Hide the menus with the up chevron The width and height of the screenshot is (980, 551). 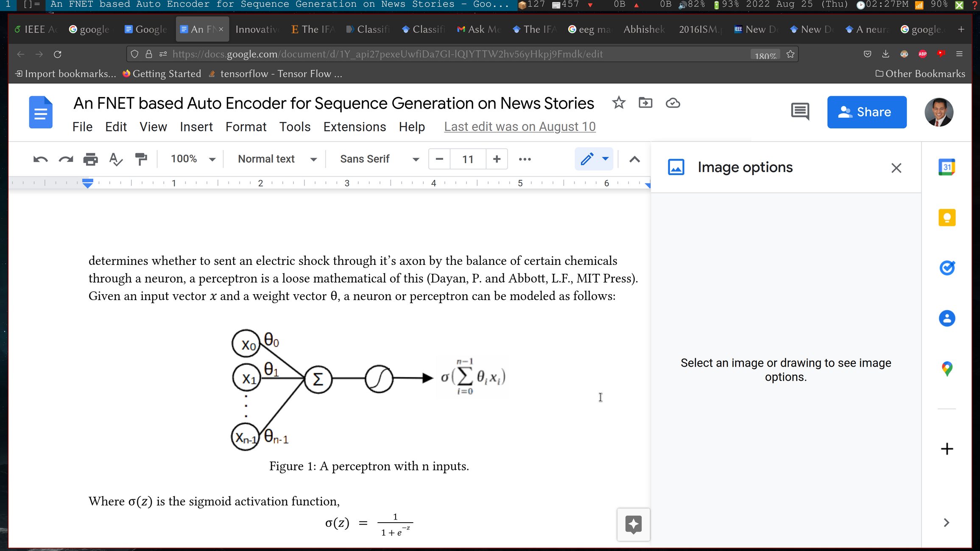click(634, 159)
